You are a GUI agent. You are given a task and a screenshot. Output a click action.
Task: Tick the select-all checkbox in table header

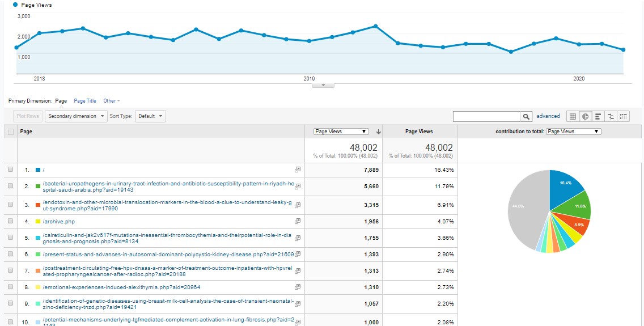coord(11,132)
